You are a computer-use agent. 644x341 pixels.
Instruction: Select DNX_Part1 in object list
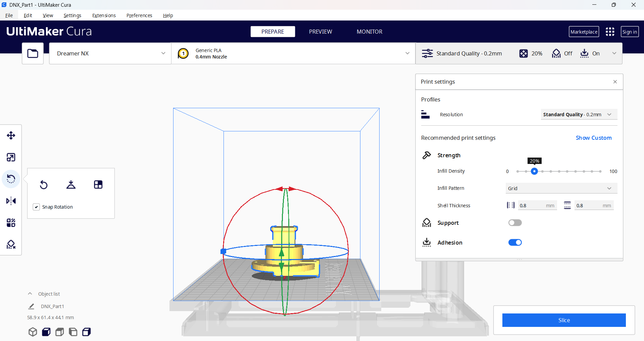[x=52, y=306]
